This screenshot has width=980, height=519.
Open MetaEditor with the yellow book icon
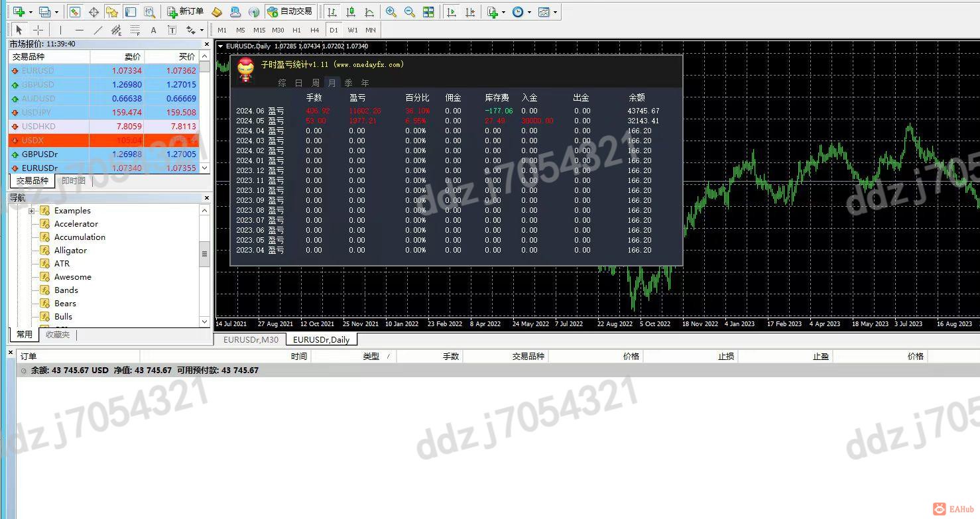pyautogui.click(x=217, y=12)
